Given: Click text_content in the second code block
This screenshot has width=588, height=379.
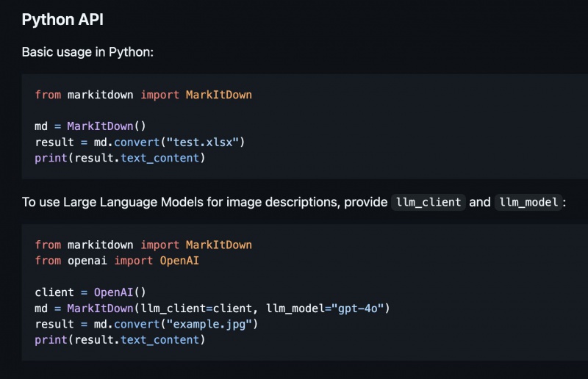Looking at the screenshot, I should click(159, 340).
